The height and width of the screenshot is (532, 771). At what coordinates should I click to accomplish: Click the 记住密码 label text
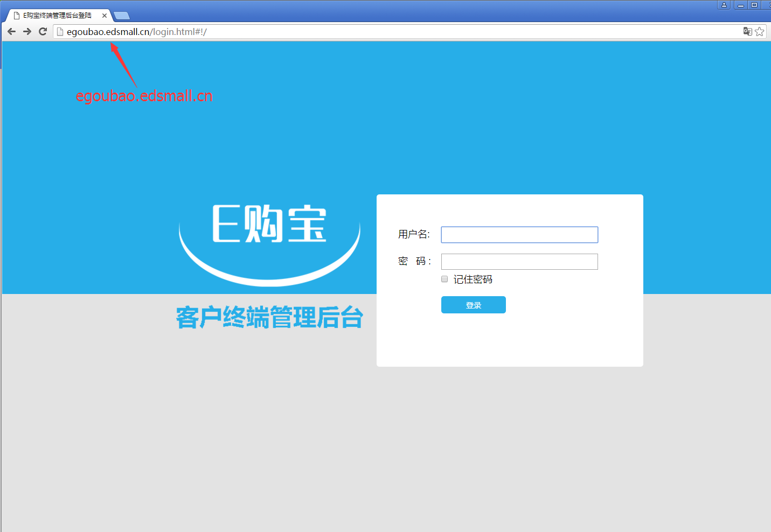[x=473, y=279]
